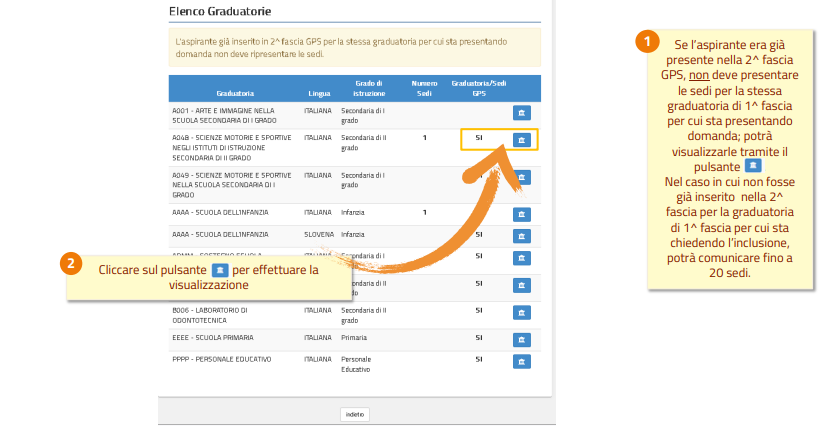Select PPPP - Personale Educativo text
Screen dimensions: 822x436
click(x=222, y=359)
